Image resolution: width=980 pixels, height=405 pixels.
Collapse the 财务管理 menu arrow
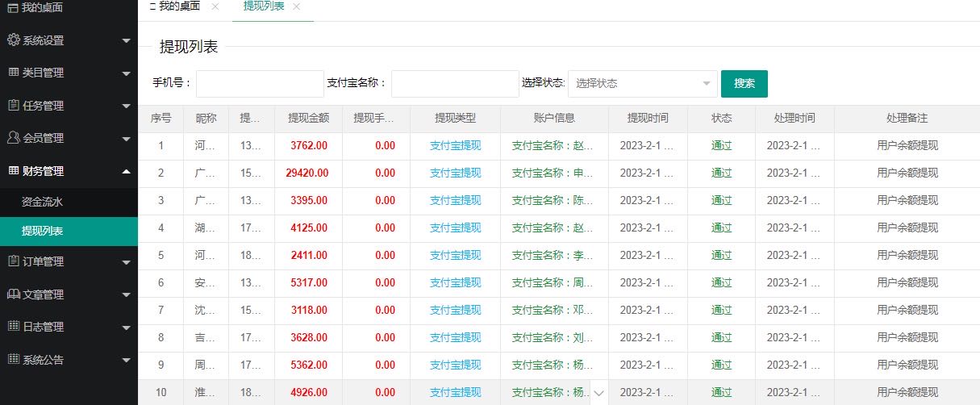click(126, 171)
